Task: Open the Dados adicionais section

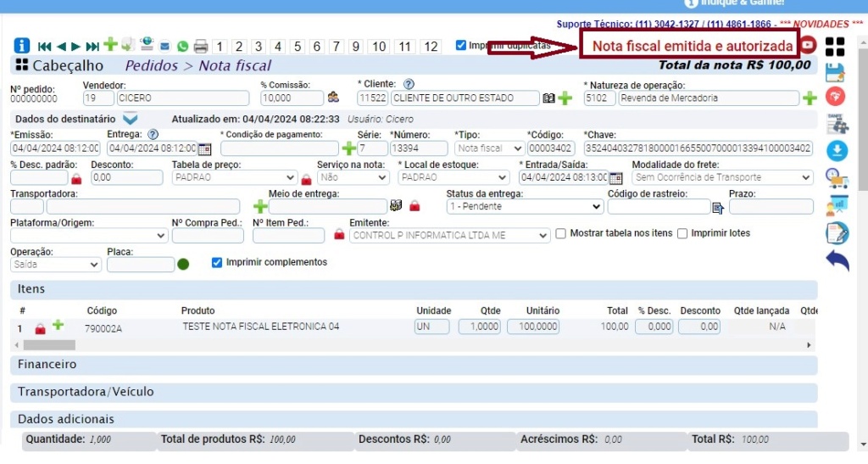Action: click(414, 419)
